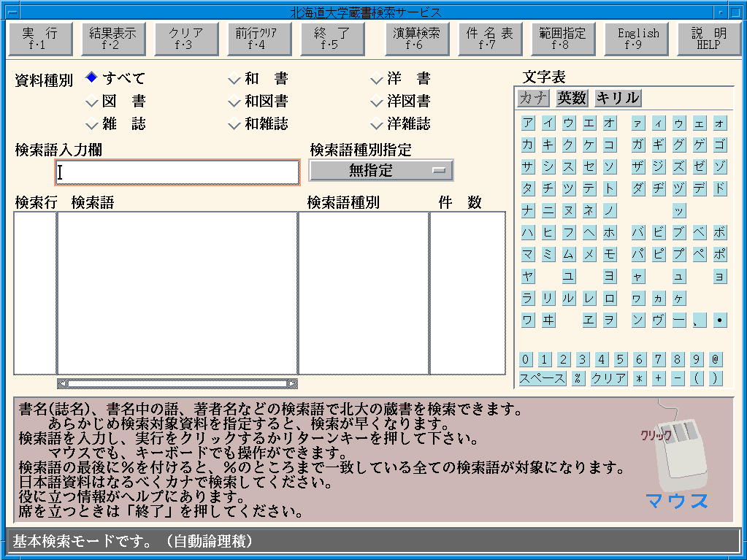Switch character table to キリル tab
This screenshot has width=747, height=560.
click(618, 98)
